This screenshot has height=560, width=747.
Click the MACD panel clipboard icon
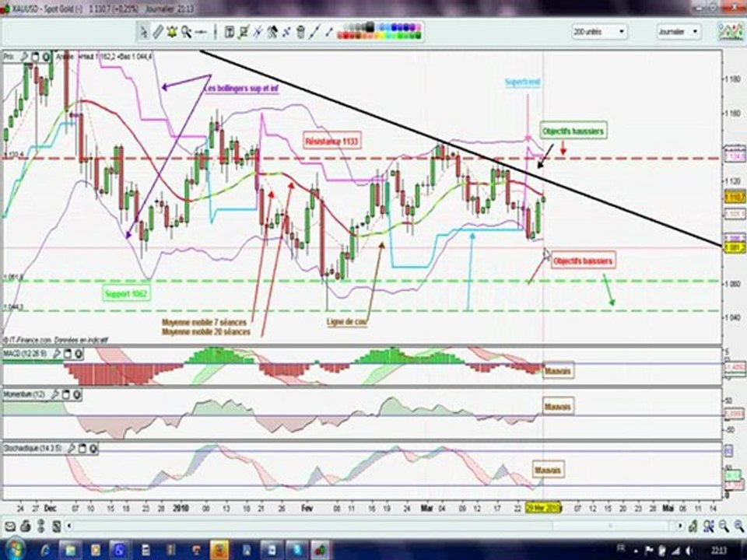[67, 354]
